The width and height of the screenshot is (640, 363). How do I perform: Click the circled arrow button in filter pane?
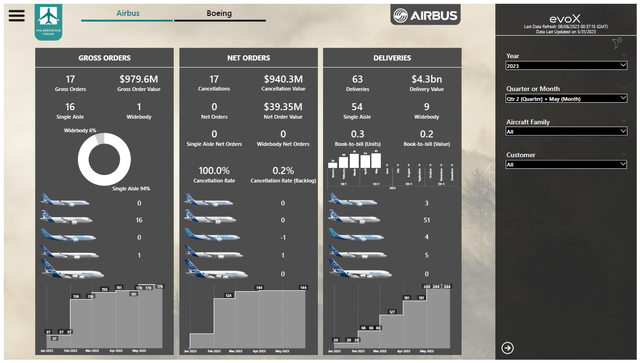click(507, 348)
